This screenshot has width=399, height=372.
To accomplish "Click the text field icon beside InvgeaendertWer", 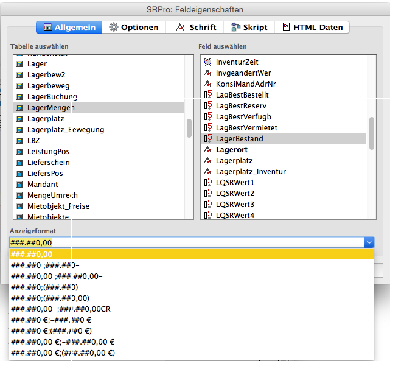I will coord(208,73).
